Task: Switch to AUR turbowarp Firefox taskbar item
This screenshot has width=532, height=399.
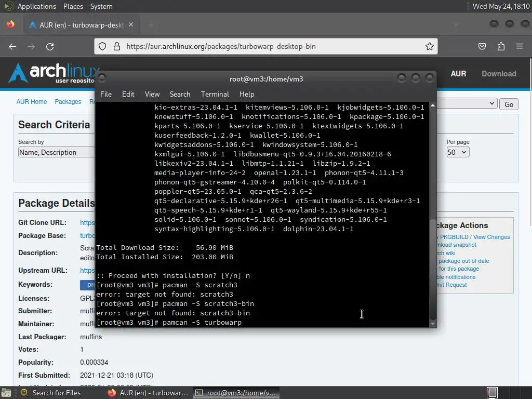Action: [148, 393]
